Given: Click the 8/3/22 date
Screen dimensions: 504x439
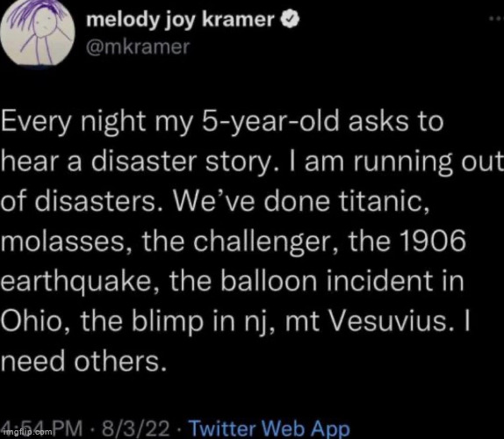Looking at the screenshot, I should click(136, 428).
